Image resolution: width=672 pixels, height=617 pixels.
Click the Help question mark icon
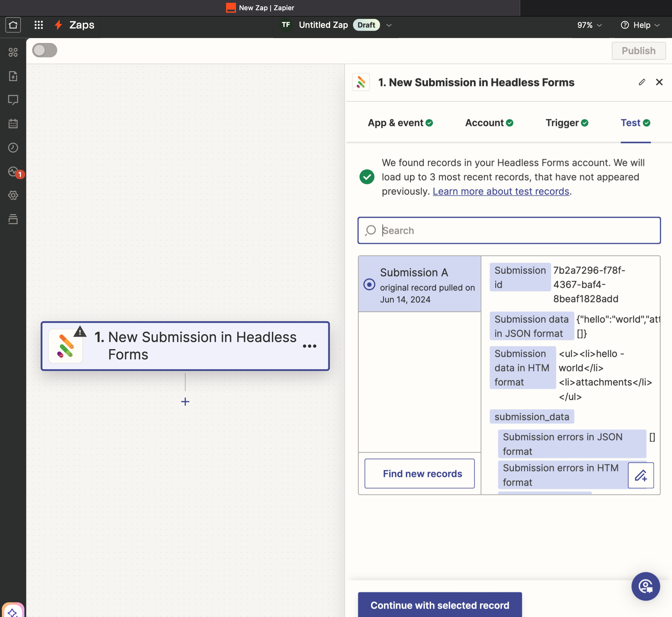[625, 25]
